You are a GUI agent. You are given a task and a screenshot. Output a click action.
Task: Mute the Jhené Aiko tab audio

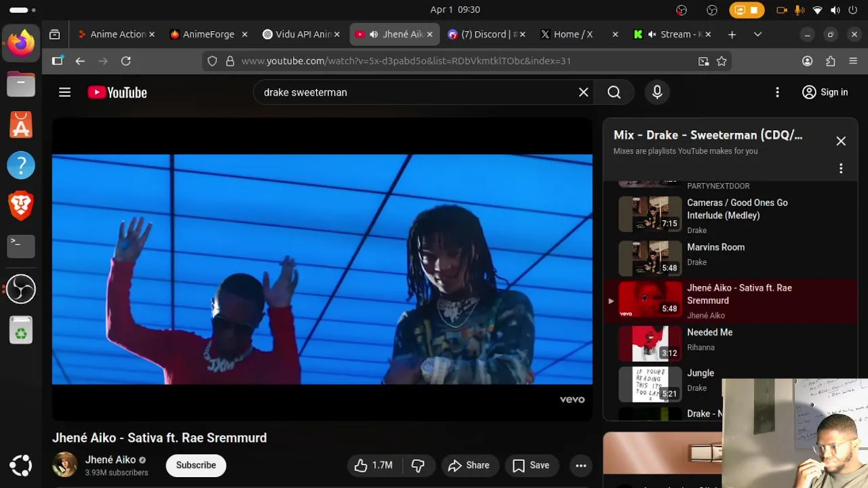pyautogui.click(x=374, y=35)
